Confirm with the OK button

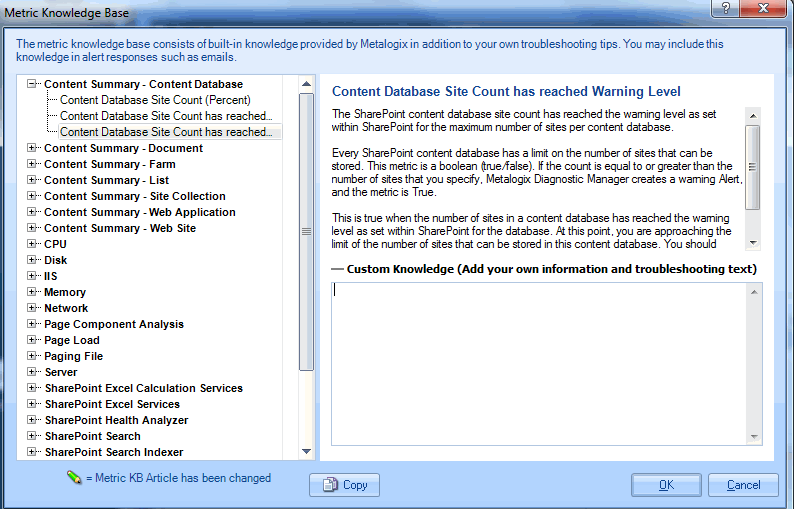click(x=666, y=485)
